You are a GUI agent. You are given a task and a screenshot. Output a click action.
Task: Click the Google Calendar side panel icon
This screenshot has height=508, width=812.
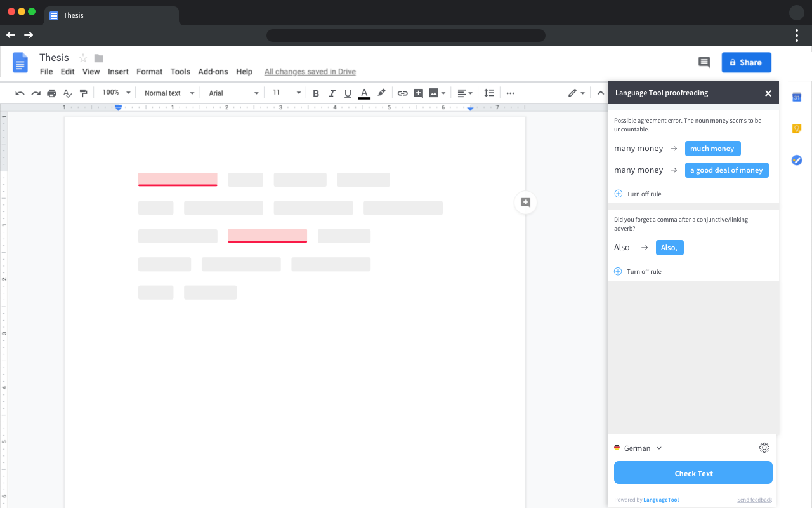click(797, 97)
